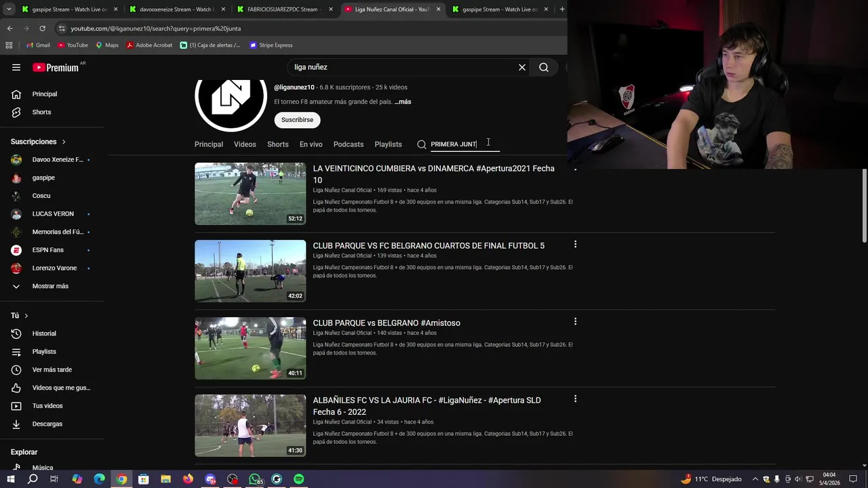Open options menu for ALBAÑILES FC video
This screenshot has width=868, height=488.
pos(575,399)
